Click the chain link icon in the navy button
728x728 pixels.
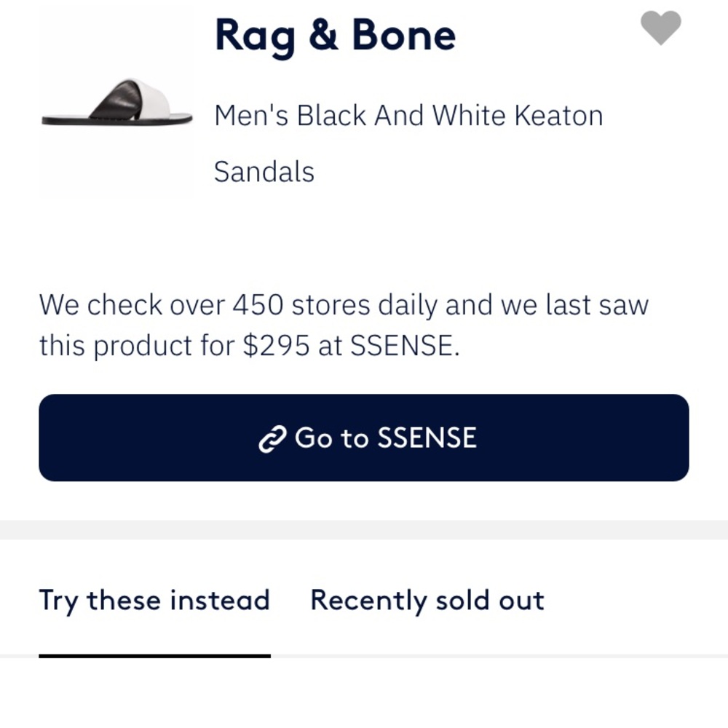click(272, 438)
